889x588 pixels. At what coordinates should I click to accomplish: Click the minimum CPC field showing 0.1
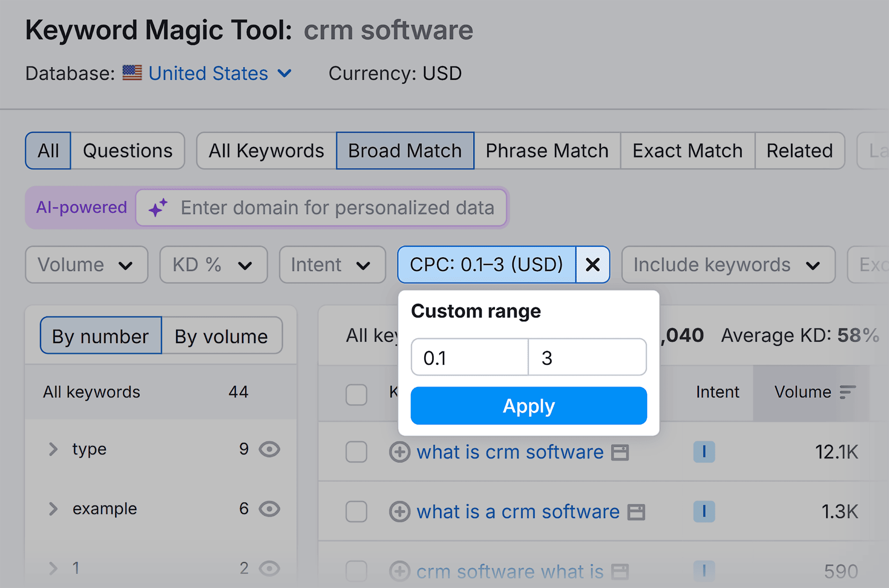pos(469,358)
